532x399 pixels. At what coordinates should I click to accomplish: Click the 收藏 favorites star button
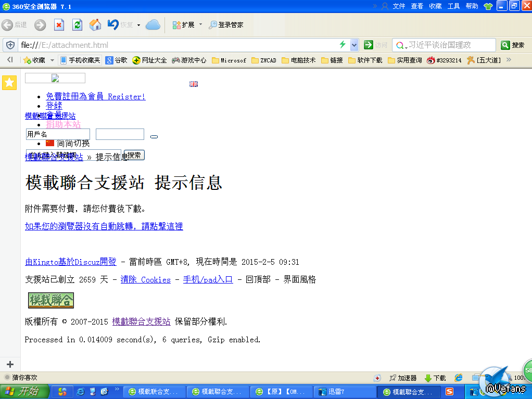[x=34, y=60]
